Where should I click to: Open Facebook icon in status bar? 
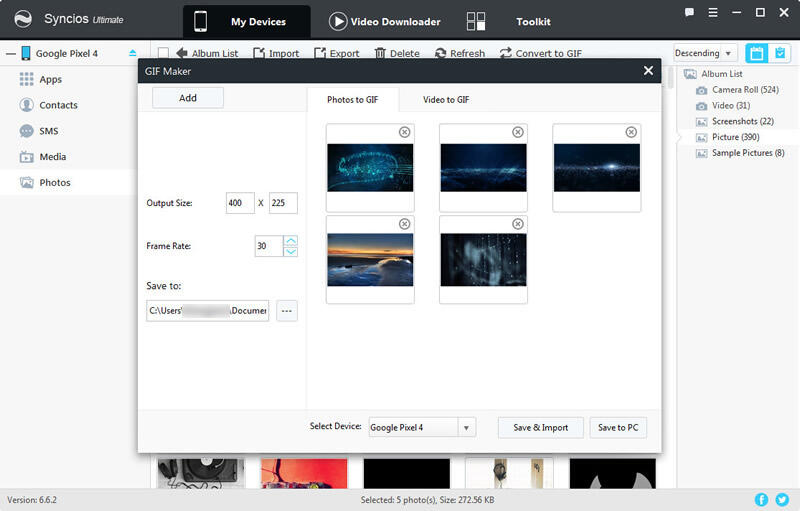tap(761, 500)
